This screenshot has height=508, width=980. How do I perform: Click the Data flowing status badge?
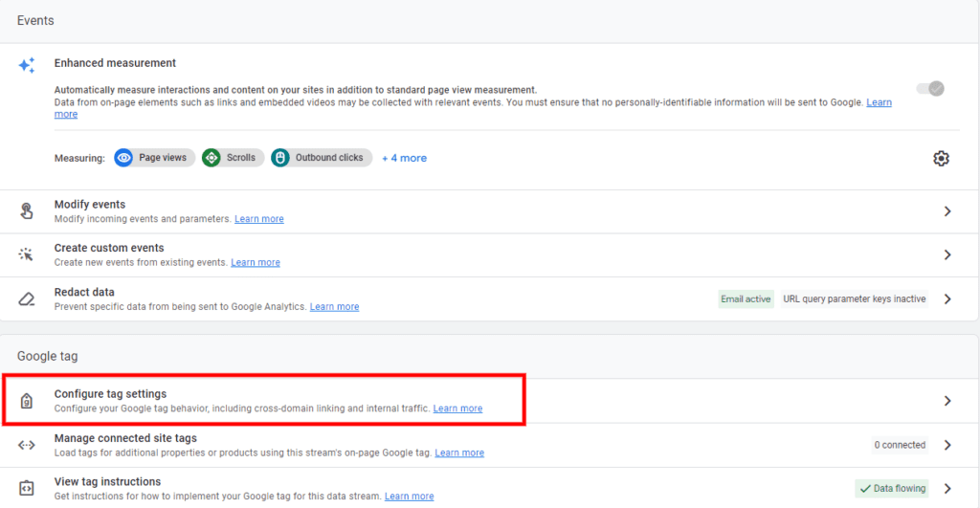pos(892,489)
